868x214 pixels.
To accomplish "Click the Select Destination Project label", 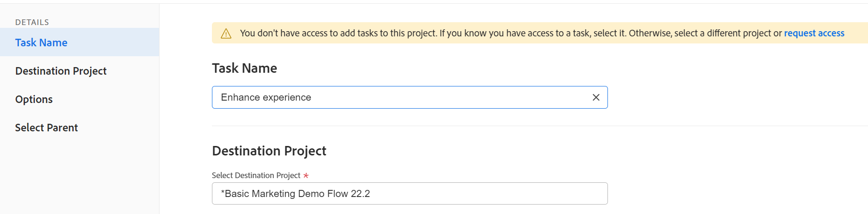I will [256, 175].
